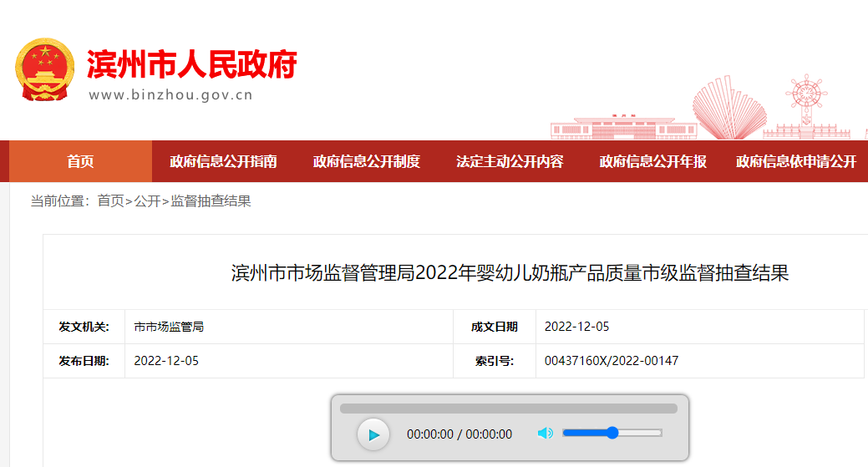The width and height of the screenshot is (868, 467).
Task: Click the 索引号 label cell
Action: click(495, 361)
